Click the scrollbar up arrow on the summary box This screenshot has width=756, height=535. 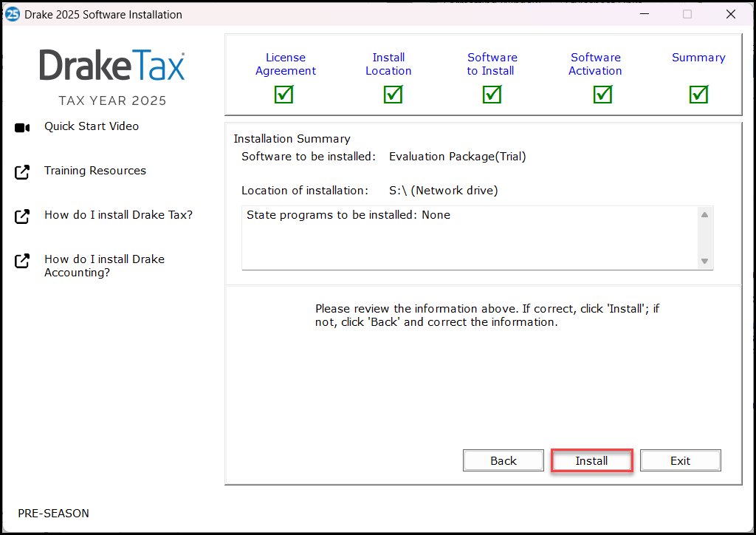[704, 214]
